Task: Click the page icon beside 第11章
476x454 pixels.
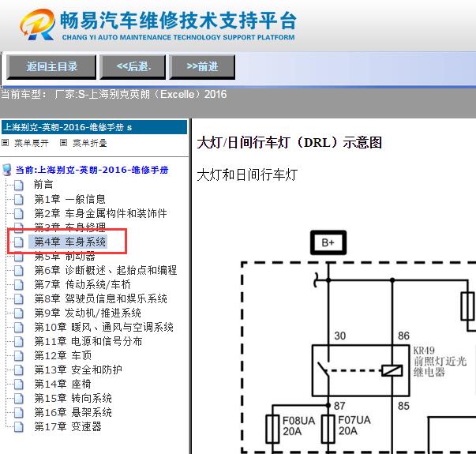Action: (x=18, y=342)
